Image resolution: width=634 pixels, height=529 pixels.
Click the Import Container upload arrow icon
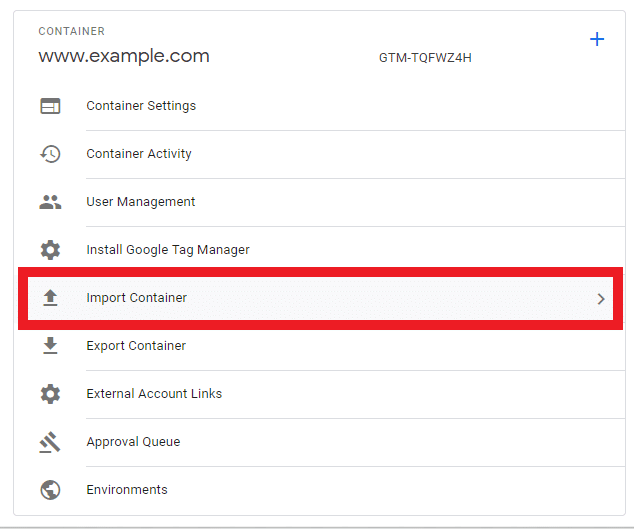[x=50, y=298]
